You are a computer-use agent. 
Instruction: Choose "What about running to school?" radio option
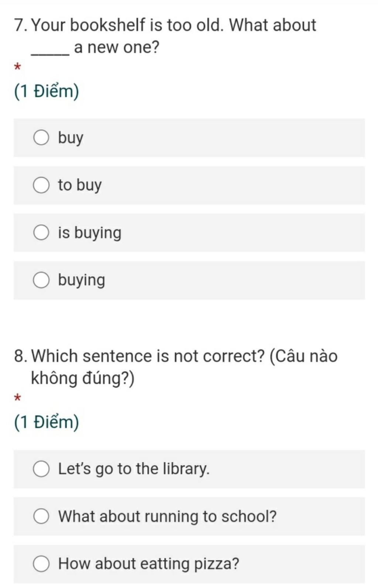pyautogui.click(x=41, y=516)
